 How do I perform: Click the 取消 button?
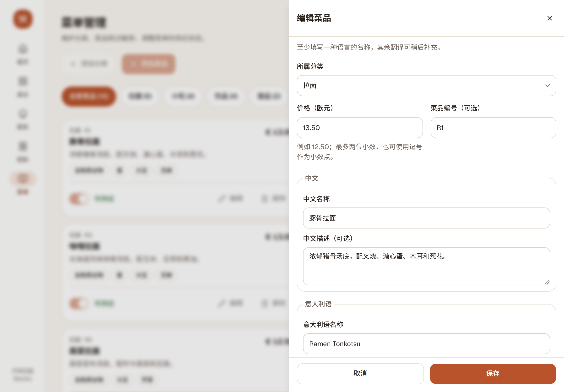pos(360,374)
